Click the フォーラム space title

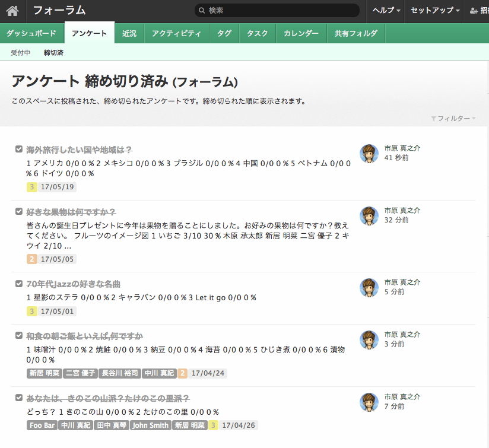point(59,11)
